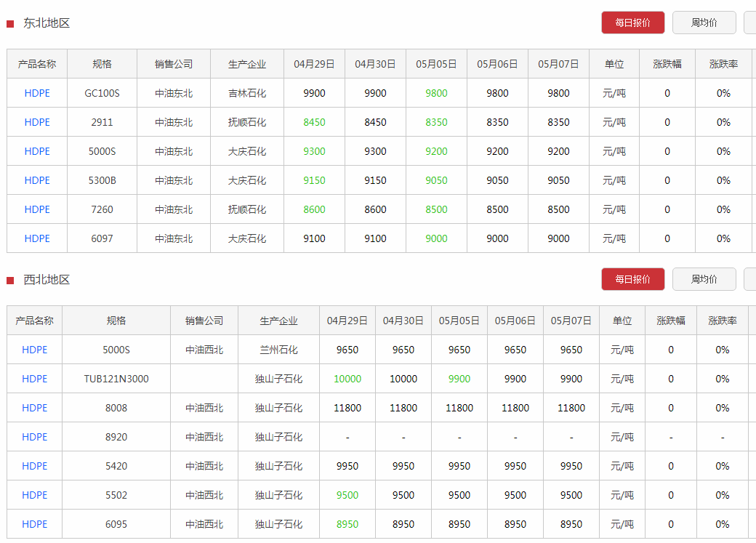Open HDPE link in 8920 row
The width and height of the screenshot is (756, 543).
point(35,437)
